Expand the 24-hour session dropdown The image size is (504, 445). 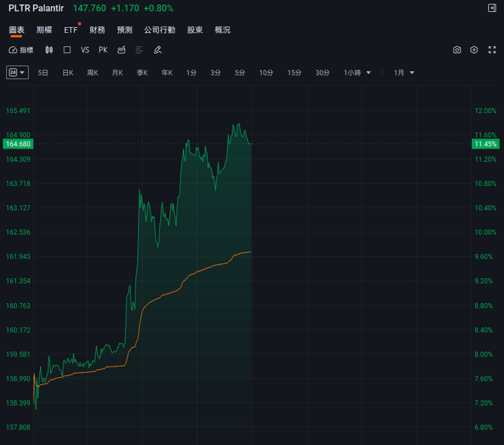tap(17, 72)
